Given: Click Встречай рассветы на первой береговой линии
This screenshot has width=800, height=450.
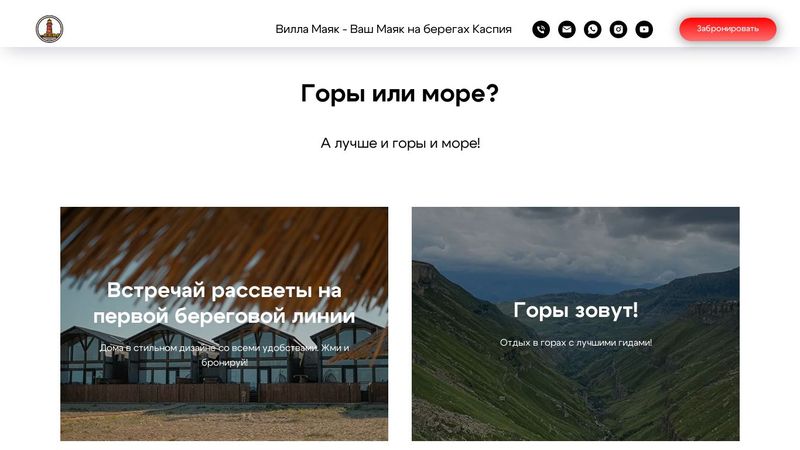Looking at the screenshot, I should coord(224,303).
